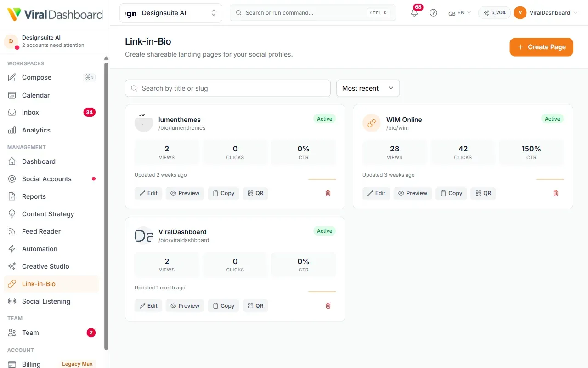Open the EN language selector
Screen dimensions: 588x368
pyautogui.click(x=460, y=13)
